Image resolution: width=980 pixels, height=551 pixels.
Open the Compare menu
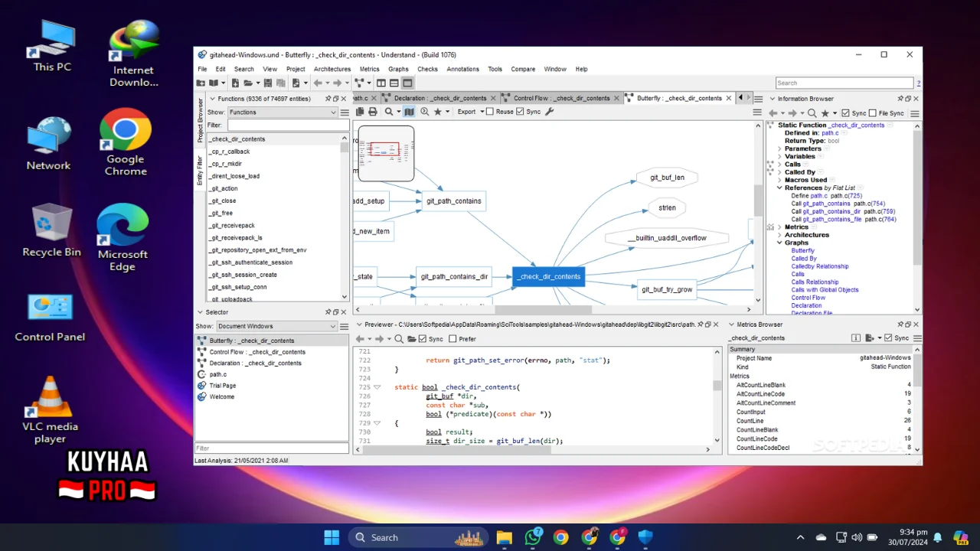523,69
